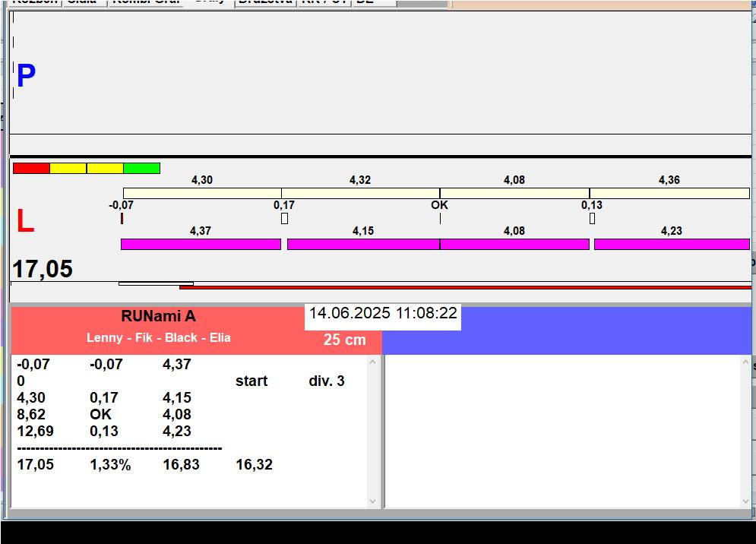Click the 0,17 changeover marker box
Image resolution: width=756 pixels, height=544 pixels.
[284, 219]
